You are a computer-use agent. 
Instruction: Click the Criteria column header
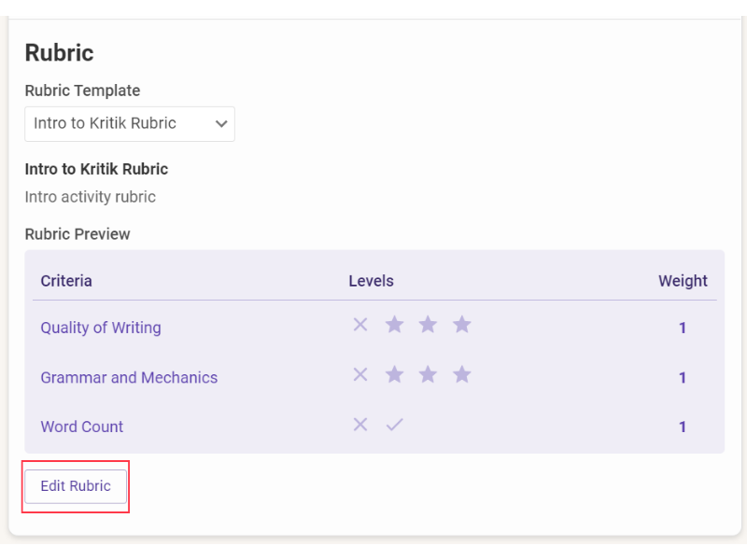pyautogui.click(x=66, y=281)
